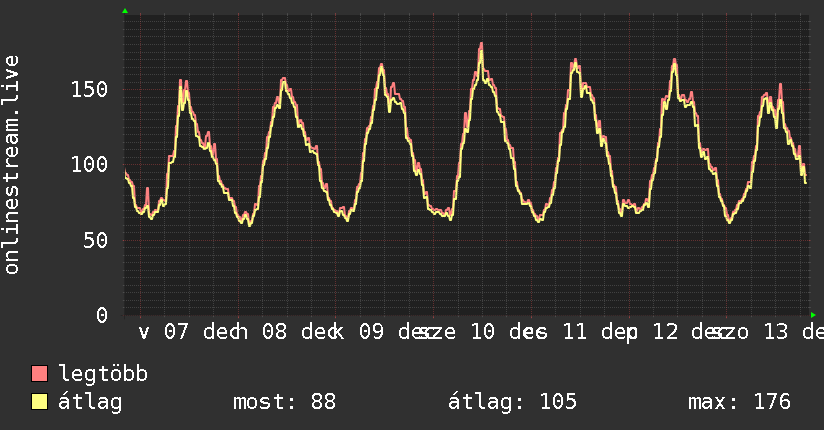Select the "legtöbb" legend label
The image size is (824, 430).
tap(103, 374)
